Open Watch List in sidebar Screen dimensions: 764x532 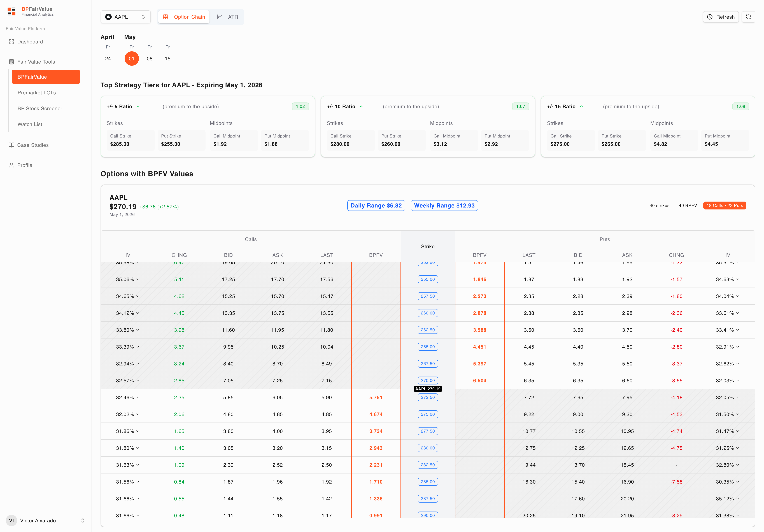point(46,124)
